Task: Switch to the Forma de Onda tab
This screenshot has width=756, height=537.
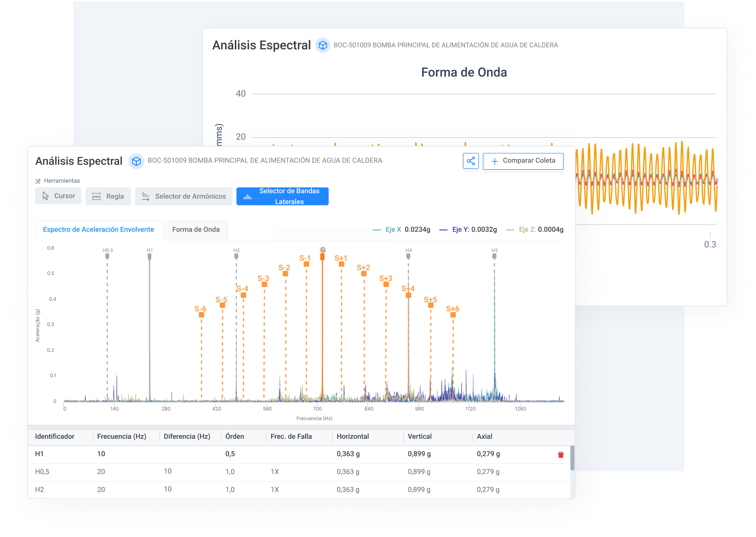Action: coord(196,230)
